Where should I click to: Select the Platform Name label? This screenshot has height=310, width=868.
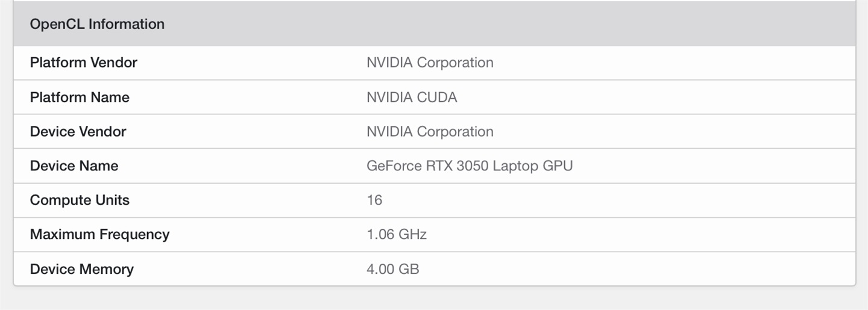coord(80,97)
